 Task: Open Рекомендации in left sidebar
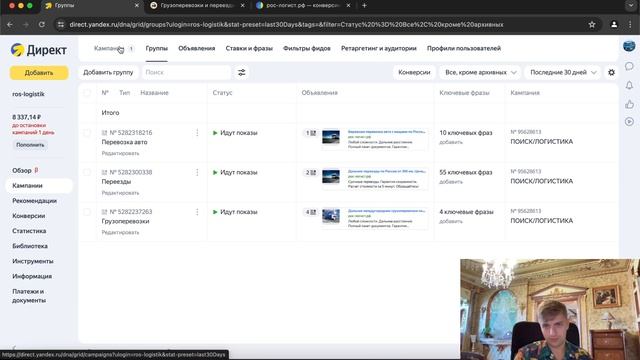[34, 201]
